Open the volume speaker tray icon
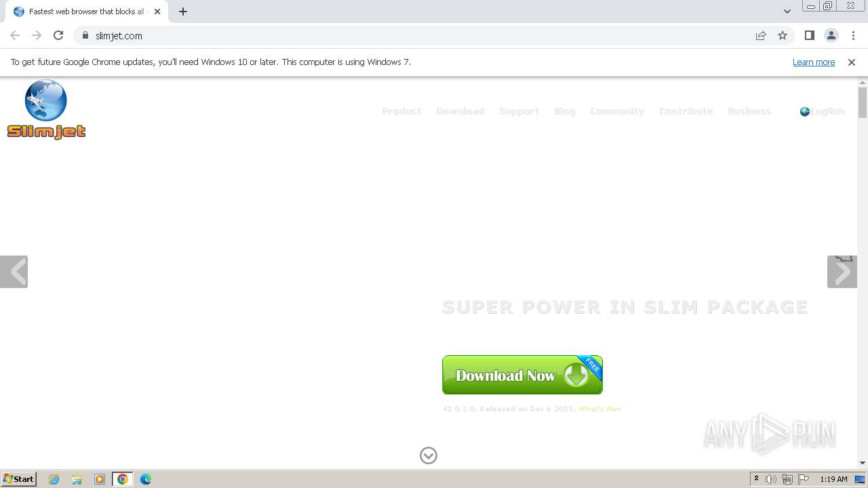Screen dimensions: 868x488 click(771, 479)
